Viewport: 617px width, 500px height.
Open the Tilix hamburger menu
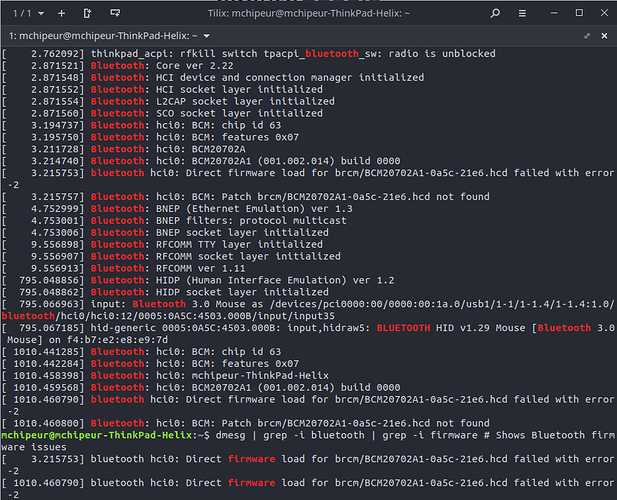[x=522, y=14]
